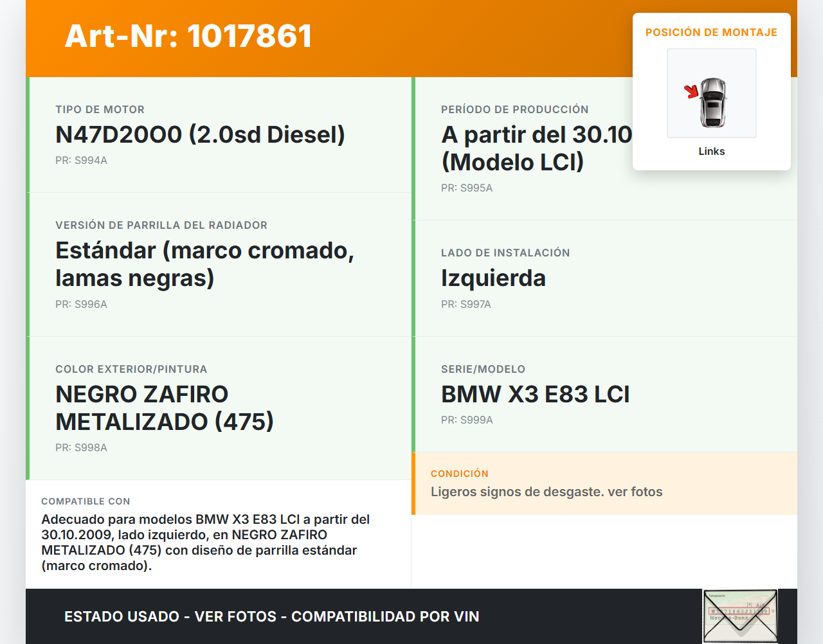
Task: Select the NEGRO ZAFIRO METALIZADO color swatch
Action: pos(165,407)
